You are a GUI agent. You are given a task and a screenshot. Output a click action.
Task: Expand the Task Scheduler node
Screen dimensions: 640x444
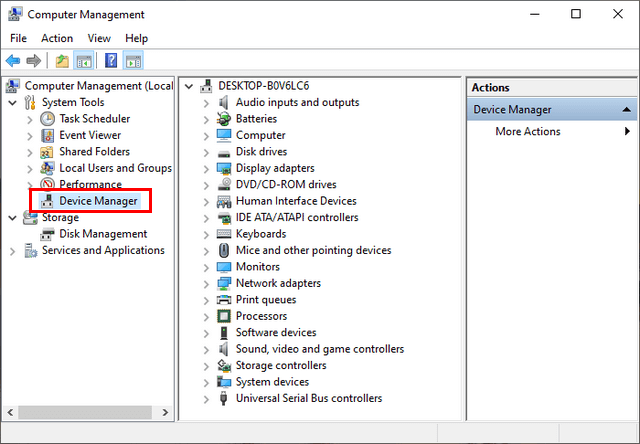click(x=30, y=120)
